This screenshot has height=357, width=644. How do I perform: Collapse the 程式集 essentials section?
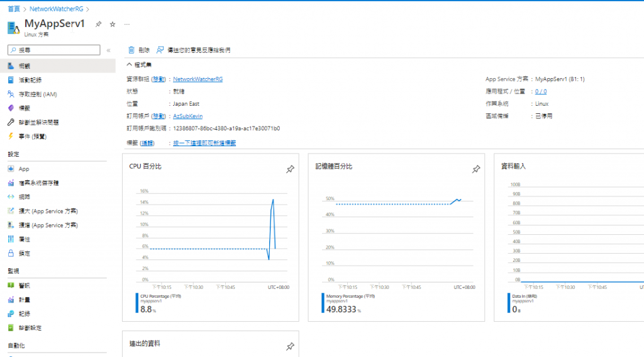[x=139, y=65]
